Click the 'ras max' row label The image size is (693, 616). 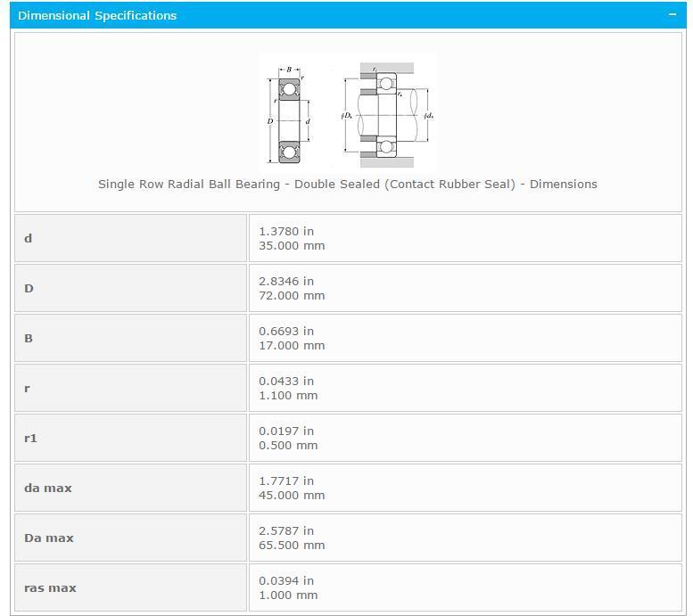coord(50,587)
